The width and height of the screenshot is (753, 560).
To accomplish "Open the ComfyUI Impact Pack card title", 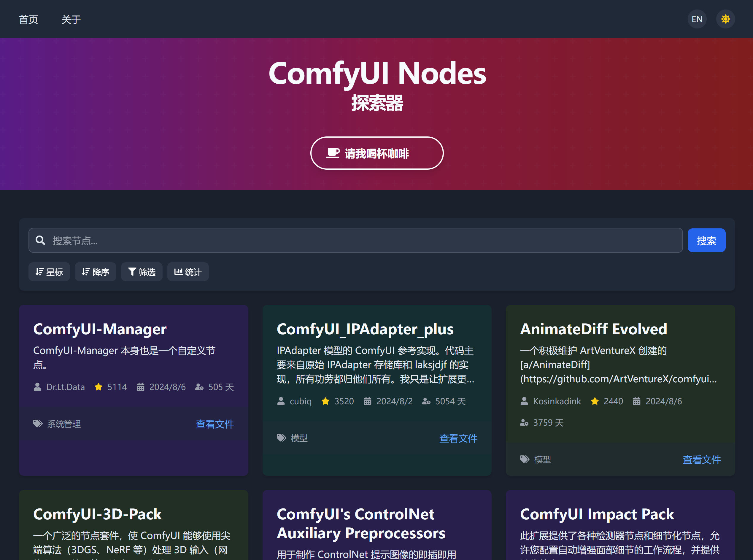I will click(597, 514).
